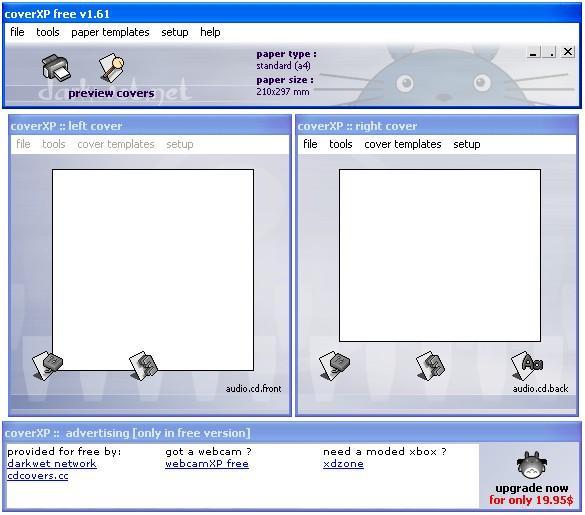
Task: Open the main file menu
Action: 17,32
